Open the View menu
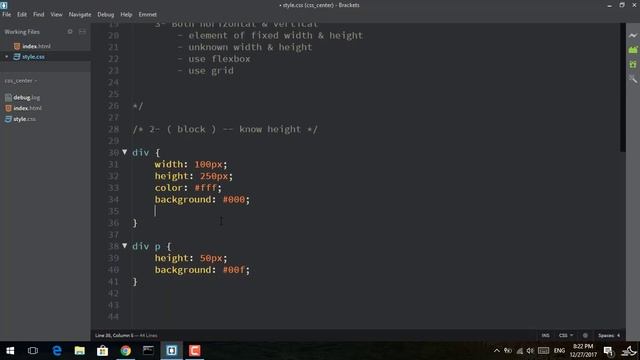The height and width of the screenshot is (360, 640). (56, 14)
